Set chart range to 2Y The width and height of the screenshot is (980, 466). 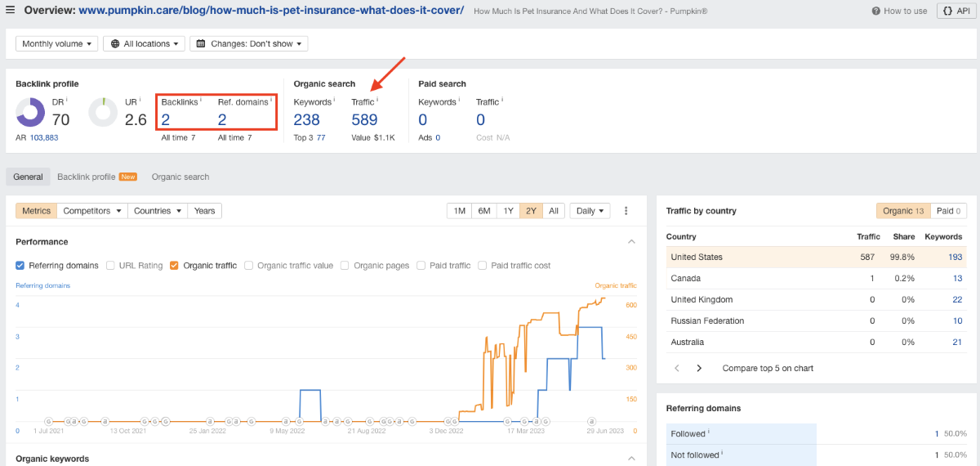pos(532,211)
